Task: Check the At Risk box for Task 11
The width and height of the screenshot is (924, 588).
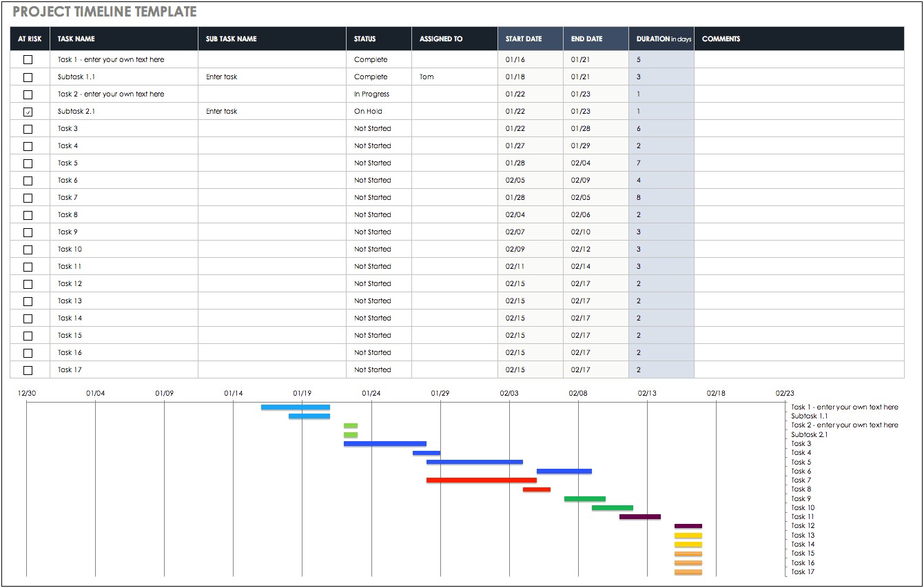Action: (x=28, y=267)
